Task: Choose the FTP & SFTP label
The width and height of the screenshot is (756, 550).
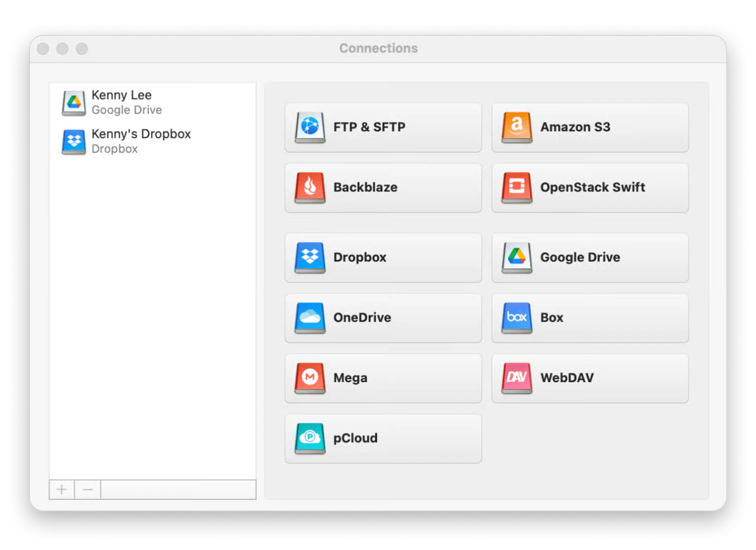Action: point(369,127)
